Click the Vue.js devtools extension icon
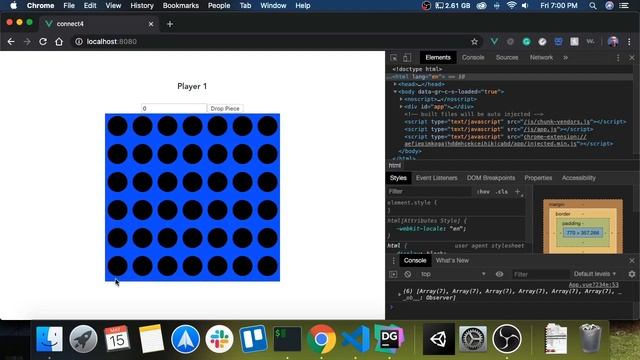 point(494,41)
